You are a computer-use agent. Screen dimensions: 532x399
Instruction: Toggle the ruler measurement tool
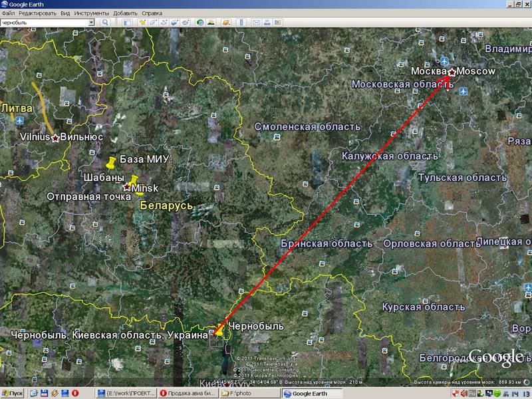pyautogui.click(x=241, y=22)
